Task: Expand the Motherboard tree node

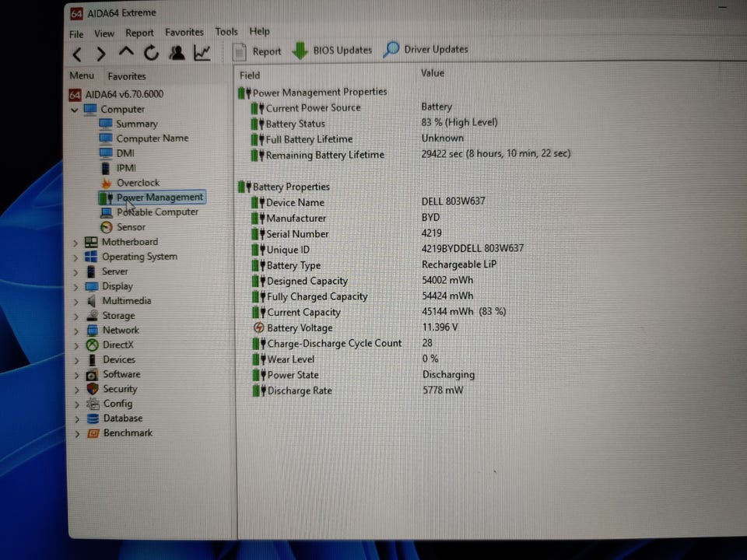Action: [x=75, y=243]
